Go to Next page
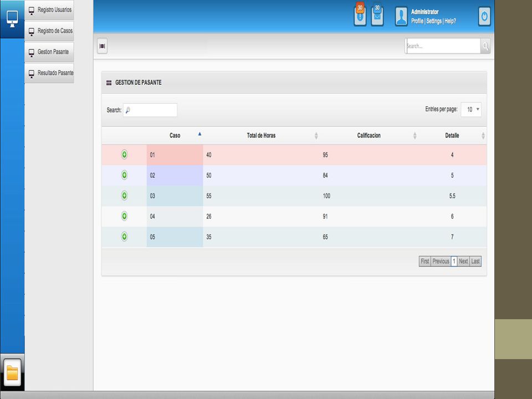 coord(463,261)
